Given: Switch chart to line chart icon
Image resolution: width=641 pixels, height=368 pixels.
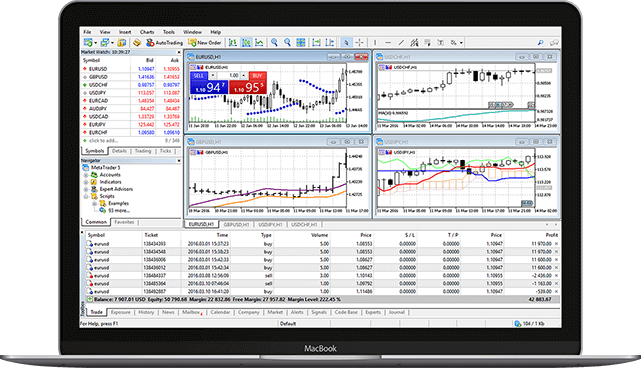Looking at the screenshot, I should [x=259, y=43].
